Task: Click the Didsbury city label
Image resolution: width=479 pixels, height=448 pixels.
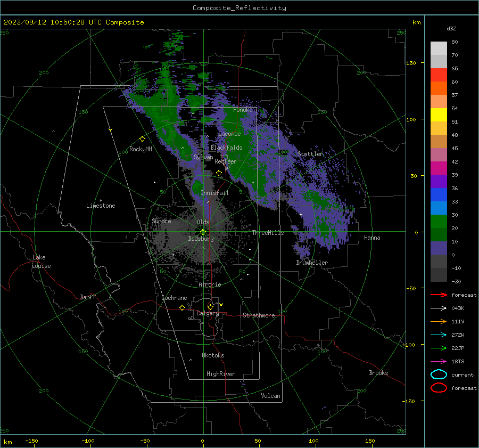Action: [201, 239]
